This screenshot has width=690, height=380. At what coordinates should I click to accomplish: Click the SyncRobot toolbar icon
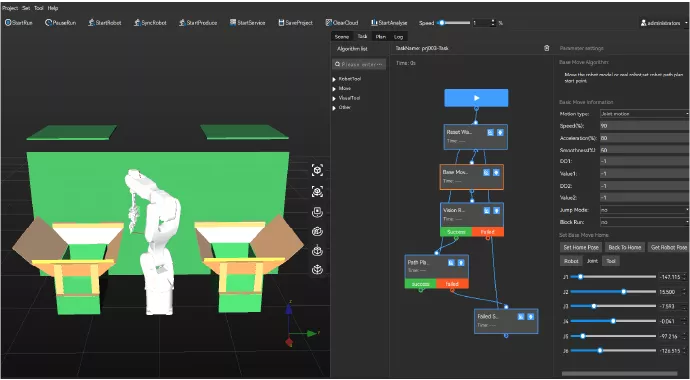click(137, 22)
